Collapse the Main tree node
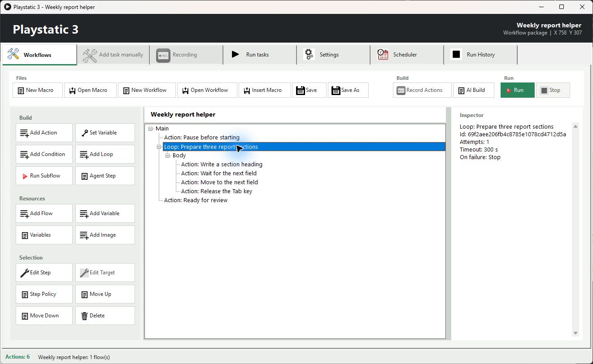 pos(151,129)
